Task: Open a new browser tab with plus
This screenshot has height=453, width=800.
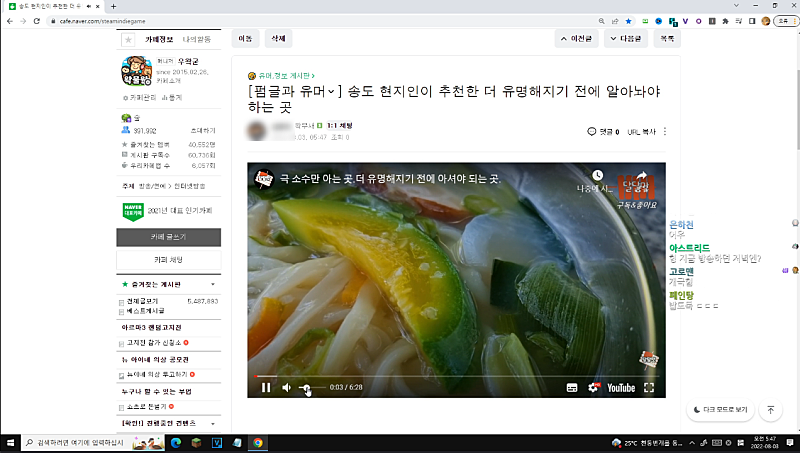Action: [113, 6]
